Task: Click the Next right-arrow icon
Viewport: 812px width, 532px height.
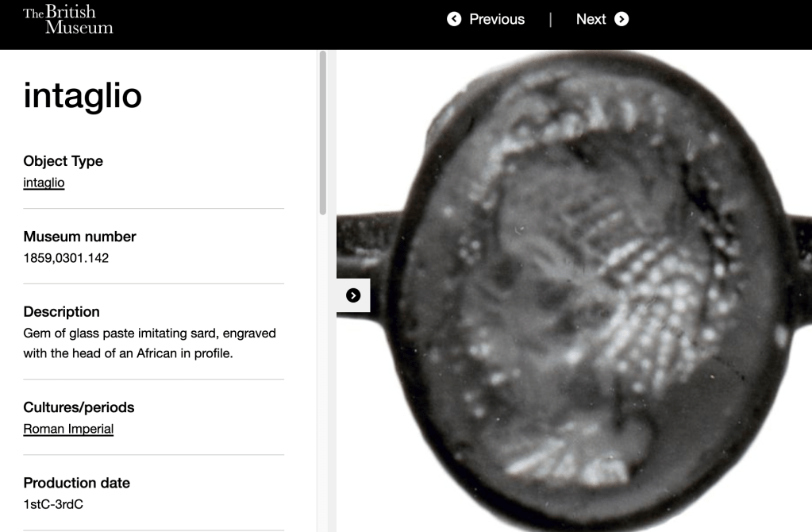Action: point(622,19)
